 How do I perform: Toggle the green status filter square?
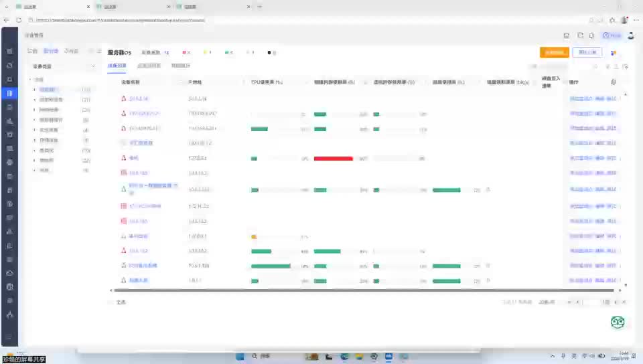coord(226,52)
